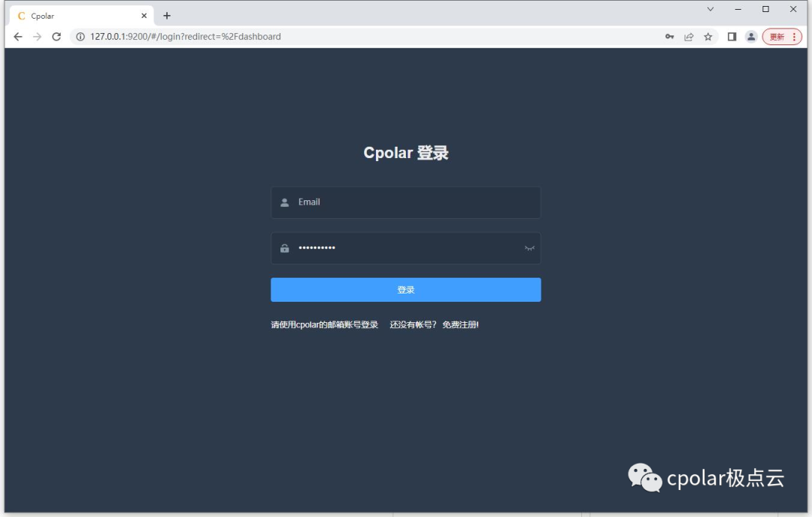
Task: Select the Cpolar browser tab
Action: pyautogui.click(x=81, y=16)
